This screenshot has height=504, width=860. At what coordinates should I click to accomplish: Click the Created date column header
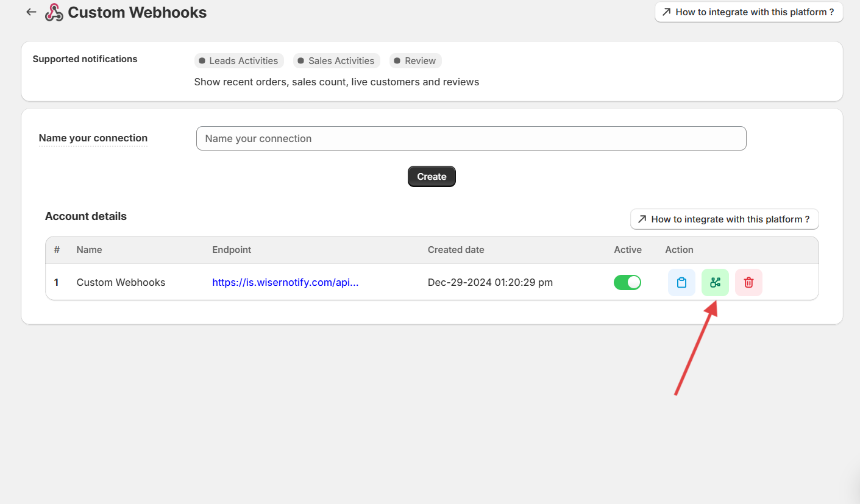pyautogui.click(x=456, y=250)
